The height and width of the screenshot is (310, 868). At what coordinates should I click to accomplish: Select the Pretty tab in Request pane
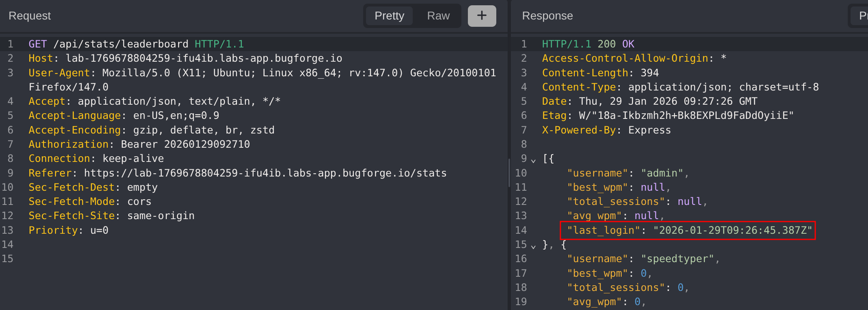pyautogui.click(x=389, y=16)
